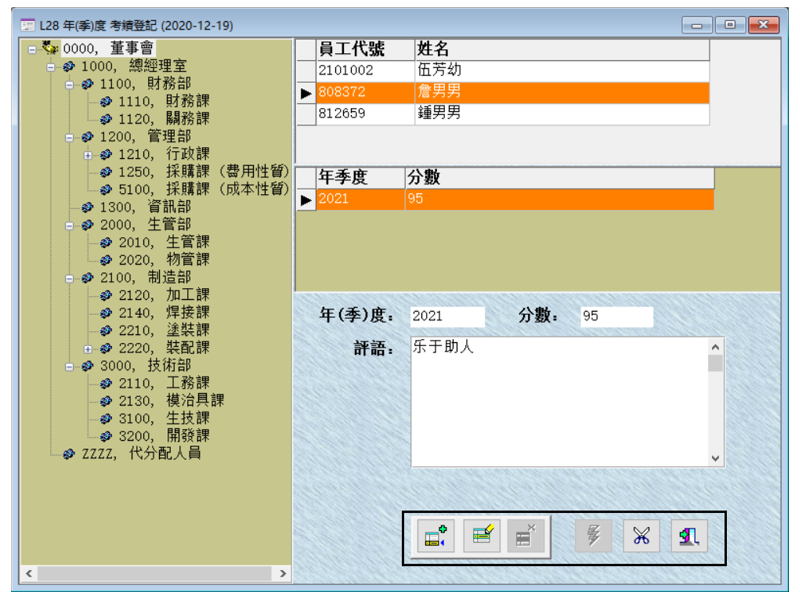Click the 年季度 column header

[361, 178]
